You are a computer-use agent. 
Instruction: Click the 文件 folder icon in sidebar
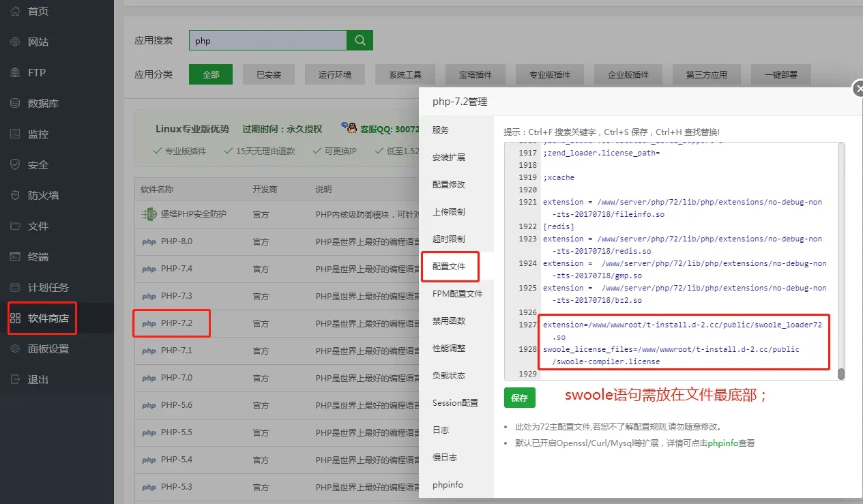pyautogui.click(x=15, y=226)
